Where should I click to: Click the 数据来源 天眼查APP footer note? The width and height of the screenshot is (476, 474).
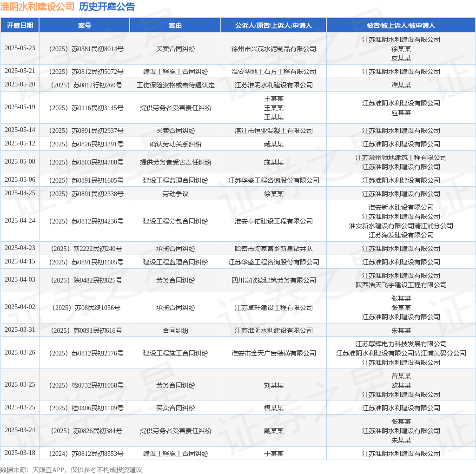71,470
